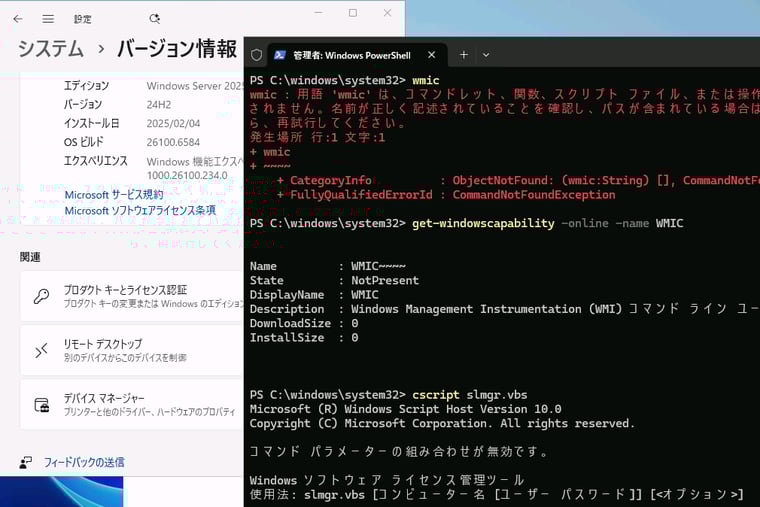Viewport: 760px width, 507px height.
Task: Open リモート デスクトップ settings
Action: click(103, 344)
